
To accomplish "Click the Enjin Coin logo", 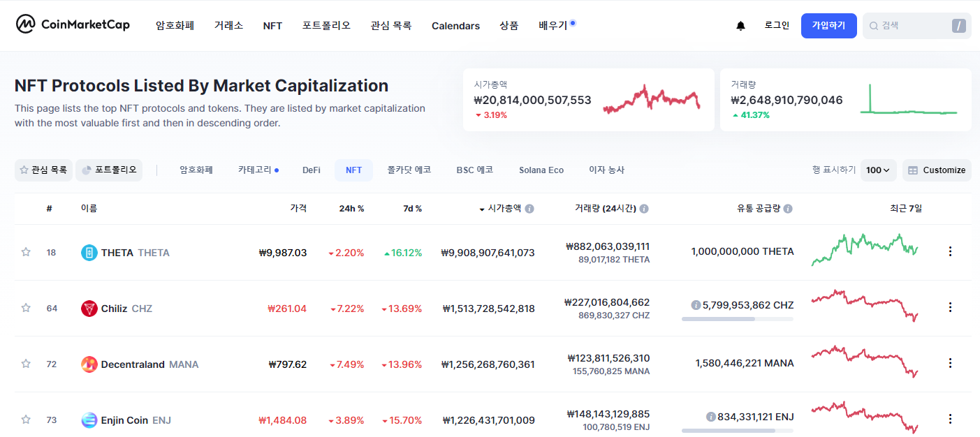I will [x=89, y=420].
